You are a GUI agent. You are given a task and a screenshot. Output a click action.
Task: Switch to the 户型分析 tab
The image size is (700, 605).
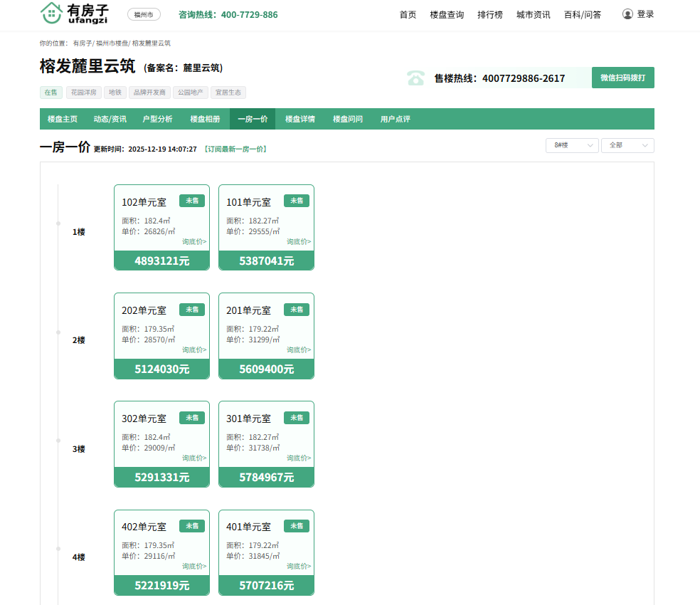(x=157, y=119)
